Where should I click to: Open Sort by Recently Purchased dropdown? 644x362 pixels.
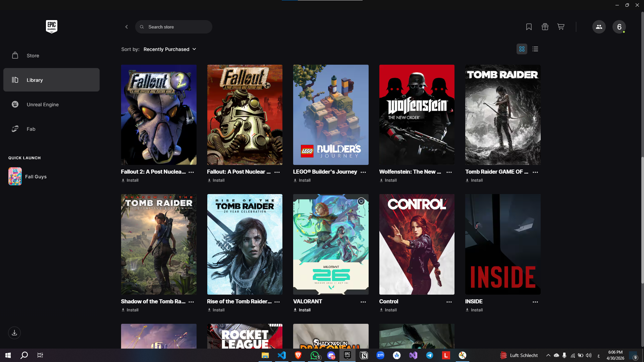point(170,49)
